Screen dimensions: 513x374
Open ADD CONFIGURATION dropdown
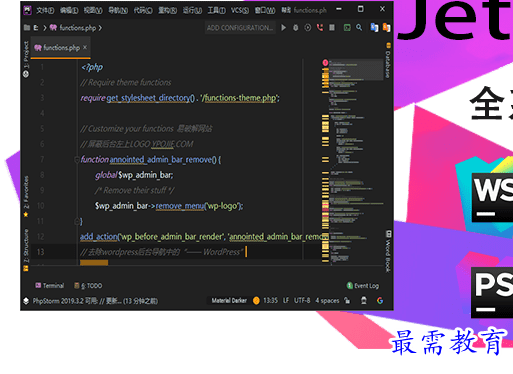pyautogui.click(x=240, y=28)
